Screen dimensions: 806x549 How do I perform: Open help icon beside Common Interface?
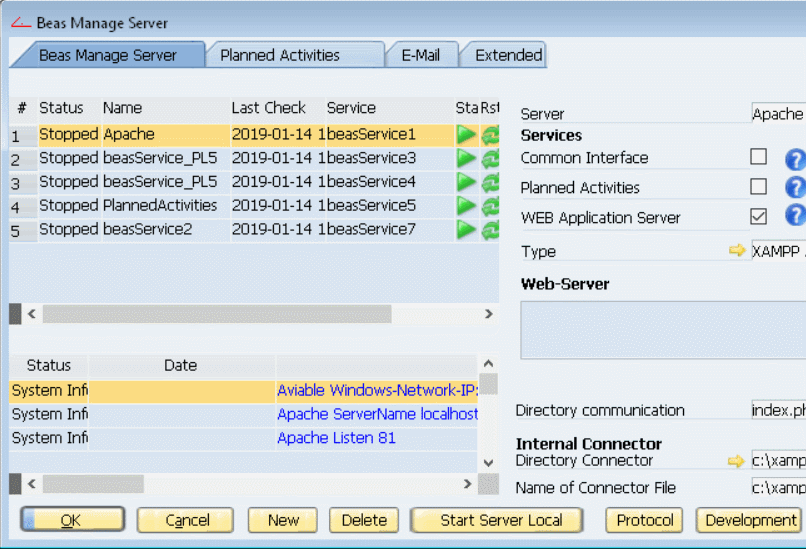794,158
